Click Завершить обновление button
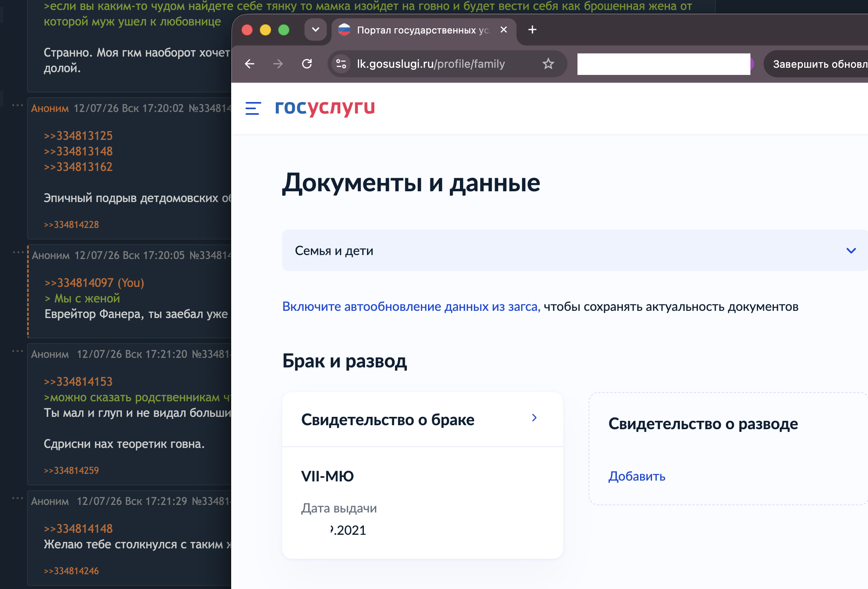This screenshot has height=589, width=868. click(816, 64)
